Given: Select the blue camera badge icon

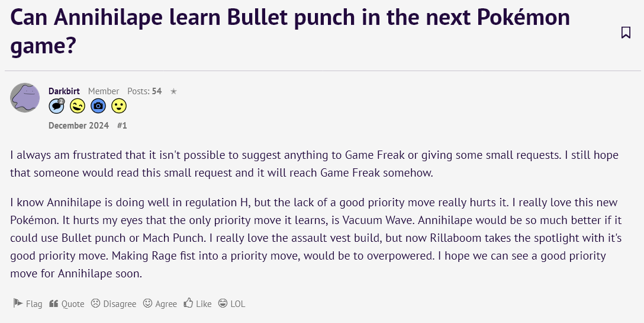Looking at the screenshot, I should pyautogui.click(x=98, y=106).
